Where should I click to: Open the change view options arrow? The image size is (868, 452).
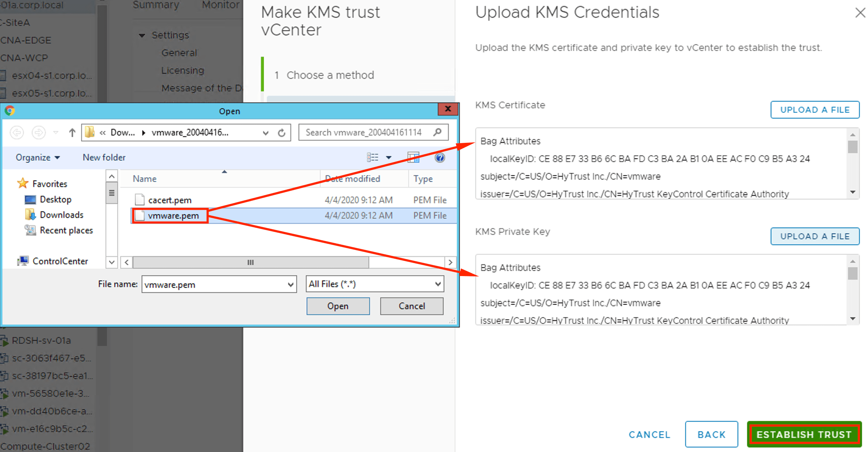[x=389, y=158]
